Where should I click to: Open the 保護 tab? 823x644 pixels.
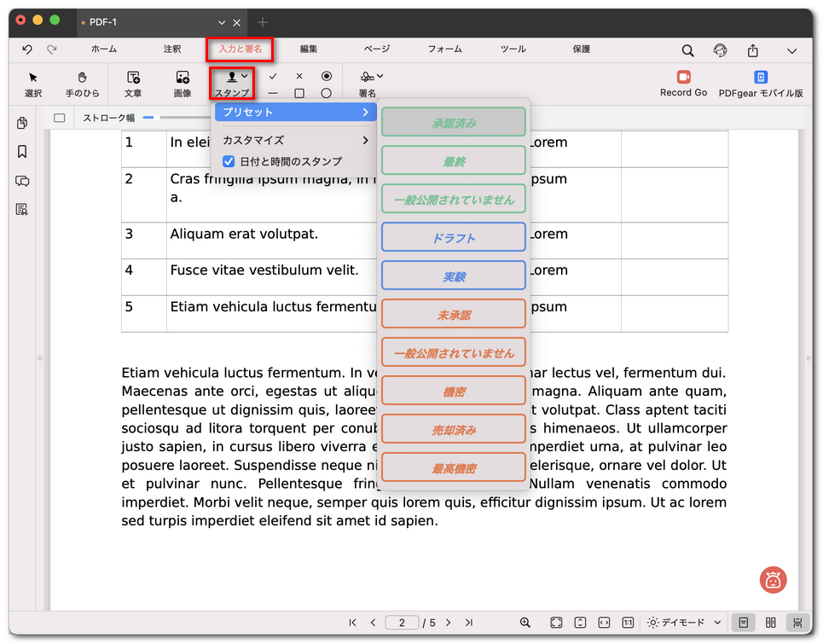(x=581, y=49)
